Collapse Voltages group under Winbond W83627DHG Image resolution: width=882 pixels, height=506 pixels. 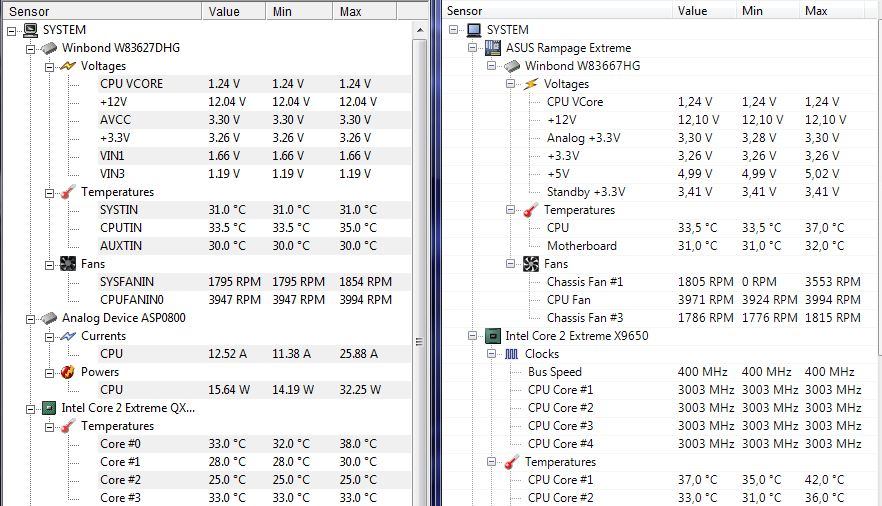50,67
